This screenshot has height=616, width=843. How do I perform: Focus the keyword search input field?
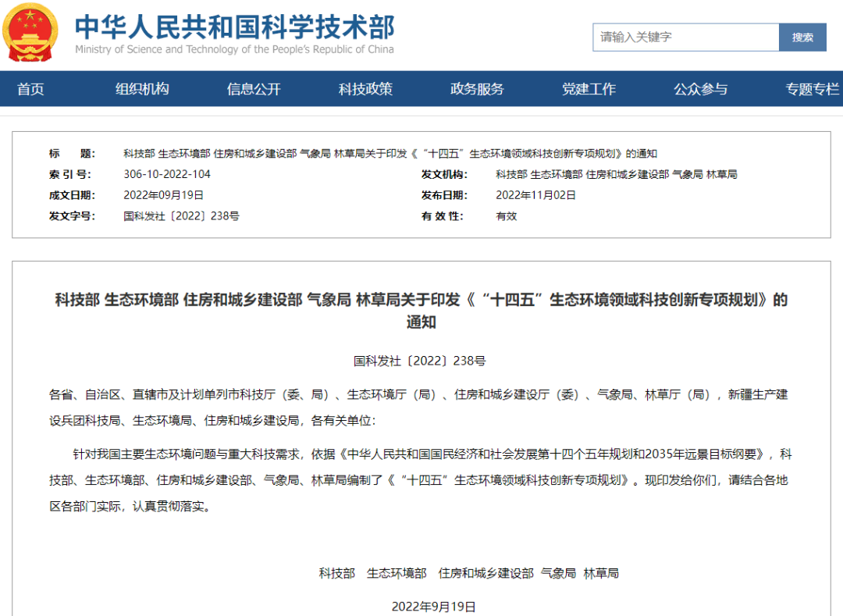685,37
